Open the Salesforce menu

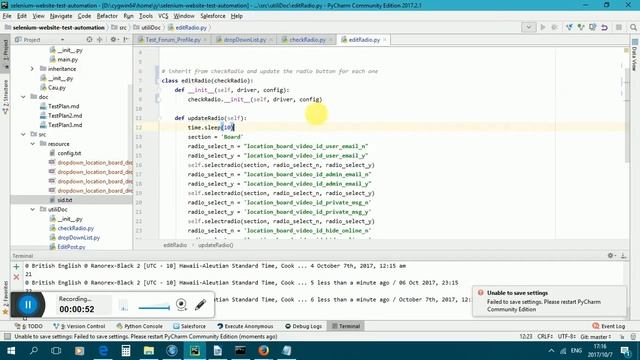(x=213, y=16)
